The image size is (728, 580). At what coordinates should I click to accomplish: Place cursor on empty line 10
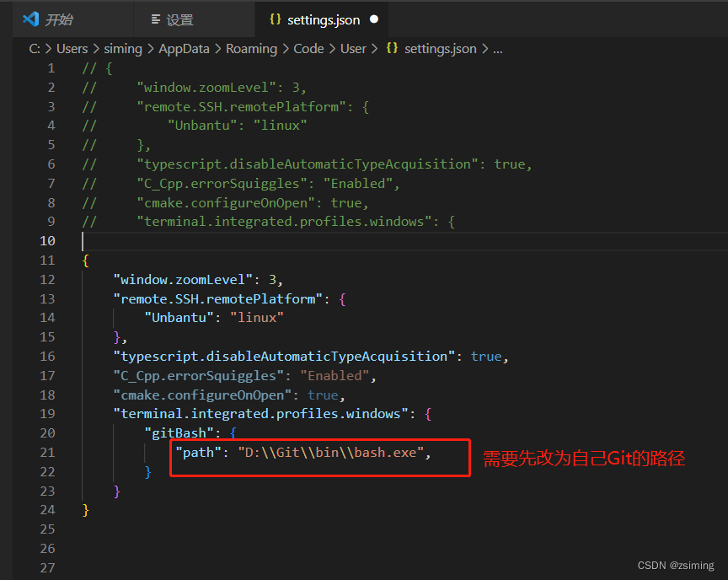click(404, 241)
